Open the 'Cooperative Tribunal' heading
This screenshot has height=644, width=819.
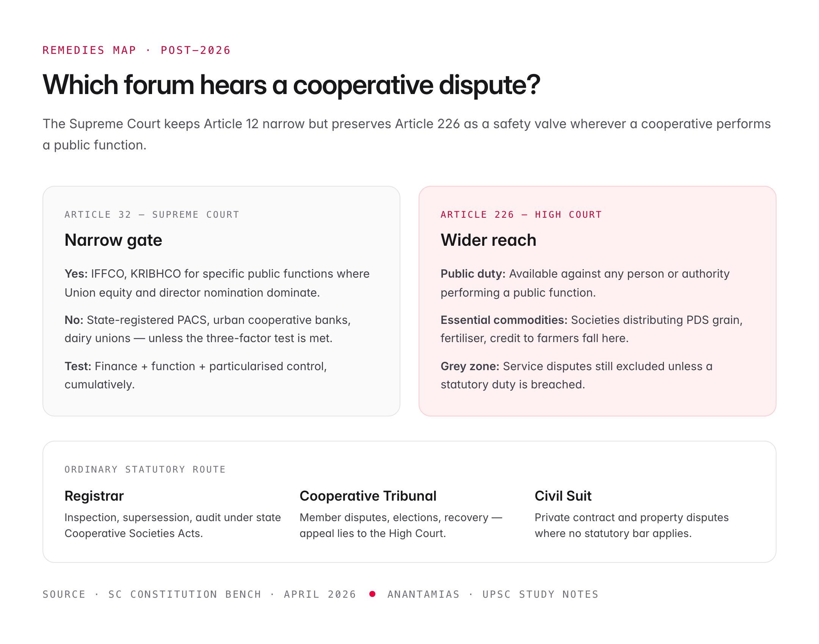[368, 496]
